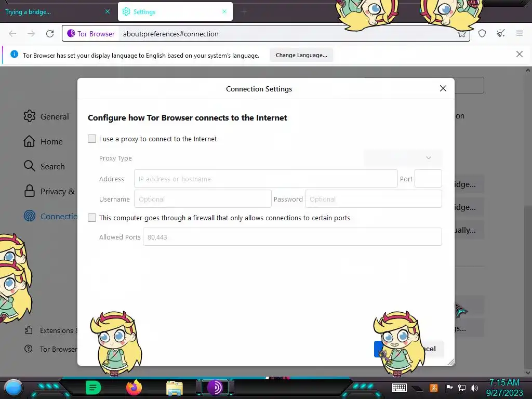Close the Connection Settings dialog

(x=443, y=88)
